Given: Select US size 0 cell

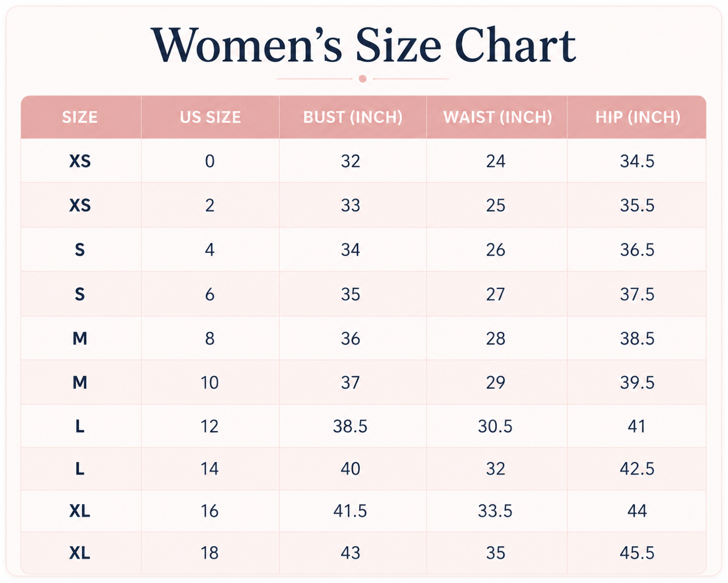Looking at the screenshot, I should coord(210,161).
